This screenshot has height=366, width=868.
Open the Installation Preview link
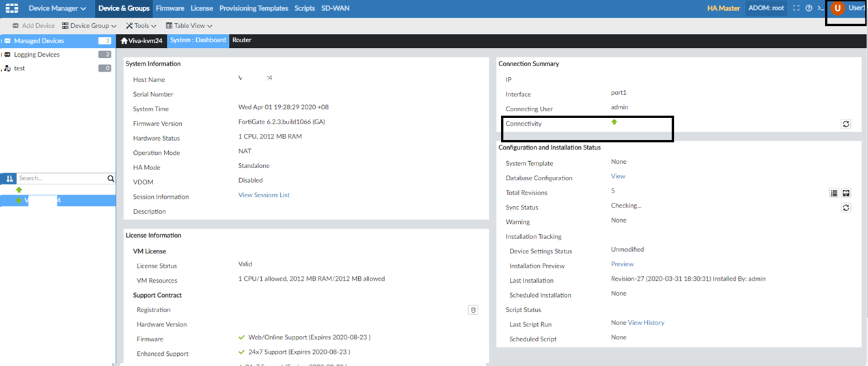622,264
